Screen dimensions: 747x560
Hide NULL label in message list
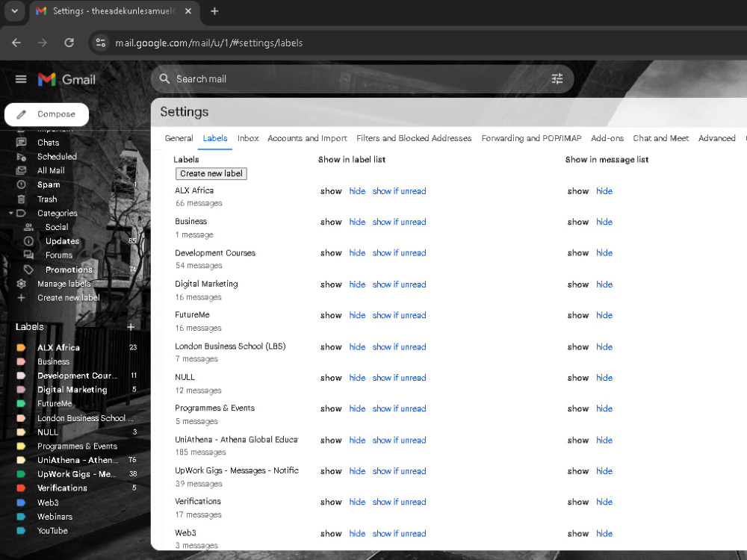604,378
